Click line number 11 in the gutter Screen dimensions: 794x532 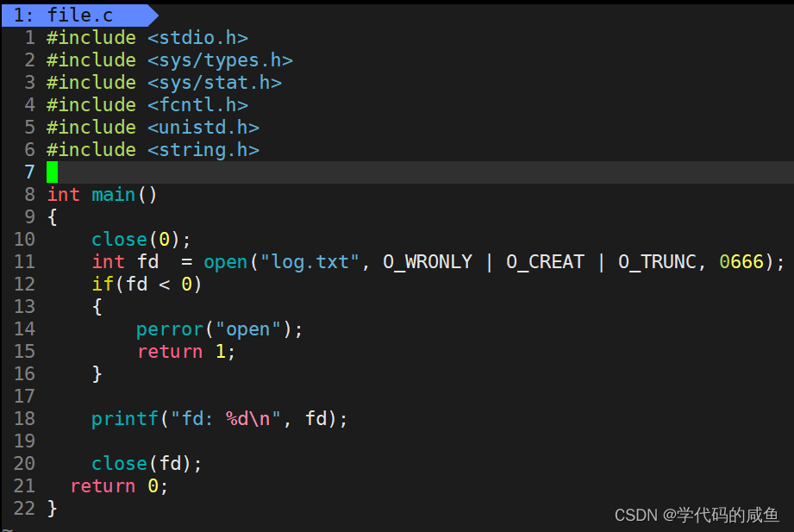(24, 261)
